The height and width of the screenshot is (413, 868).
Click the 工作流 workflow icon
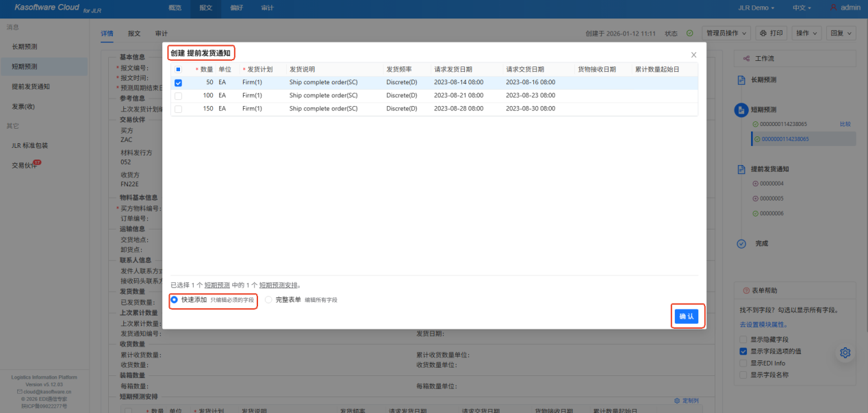pos(745,59)
